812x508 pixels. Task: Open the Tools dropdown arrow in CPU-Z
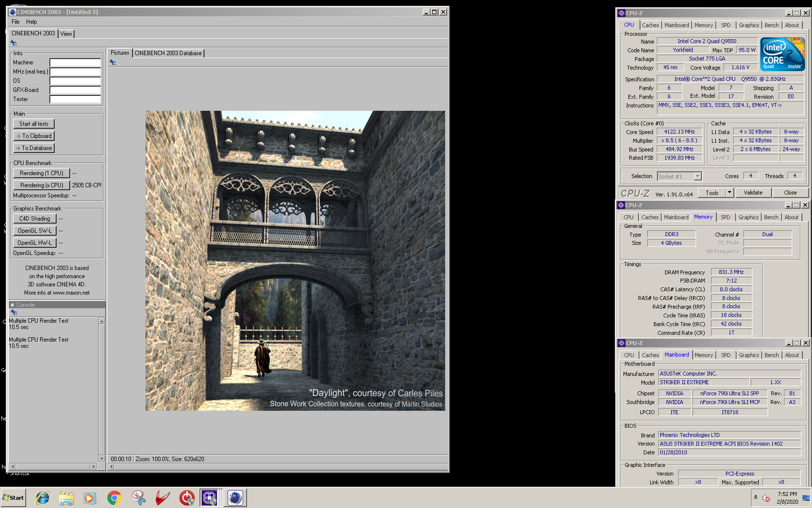729,193
